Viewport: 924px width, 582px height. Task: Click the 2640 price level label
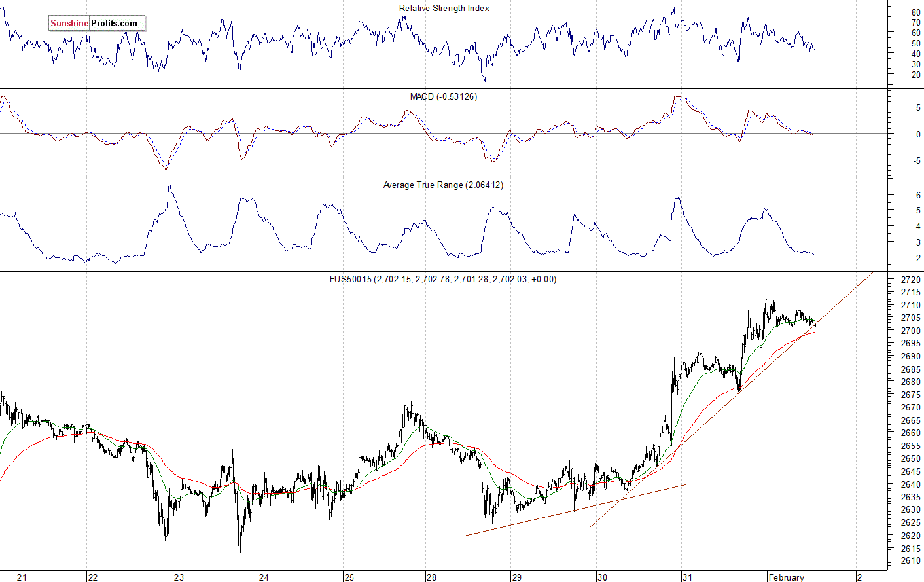click(911, 484)
